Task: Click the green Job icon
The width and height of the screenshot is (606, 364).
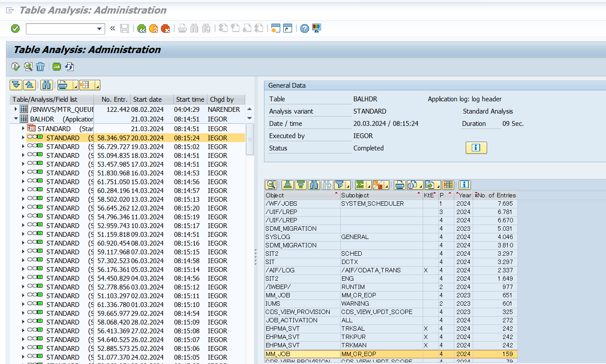Action: [x=57, y=67]
